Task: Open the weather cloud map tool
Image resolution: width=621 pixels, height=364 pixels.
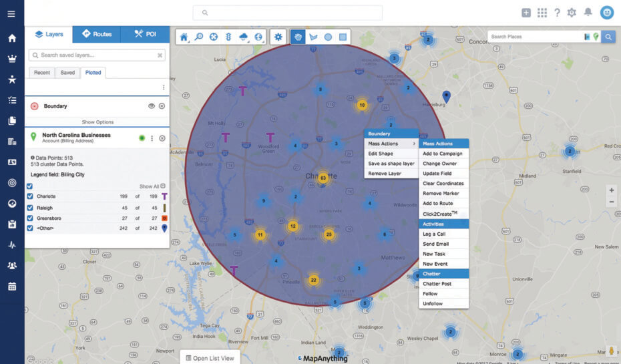Action: pos(243,37)
